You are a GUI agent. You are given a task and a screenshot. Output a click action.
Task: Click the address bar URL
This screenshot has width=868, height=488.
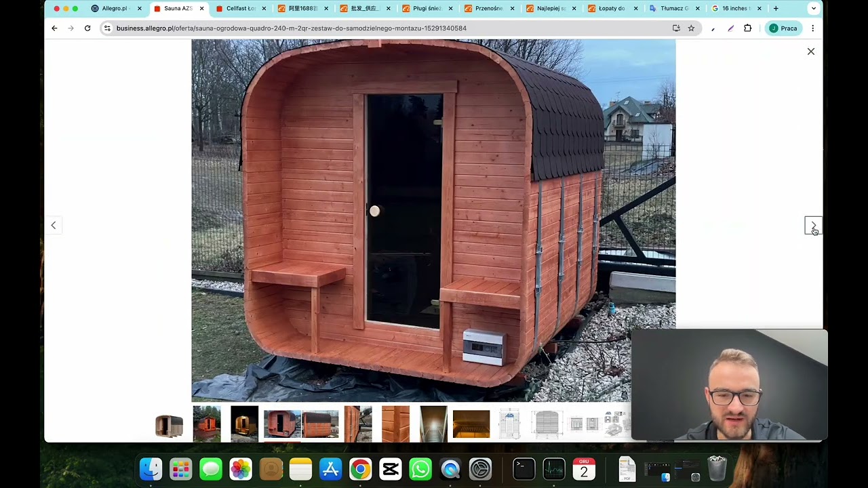click(x=292, y=28)
